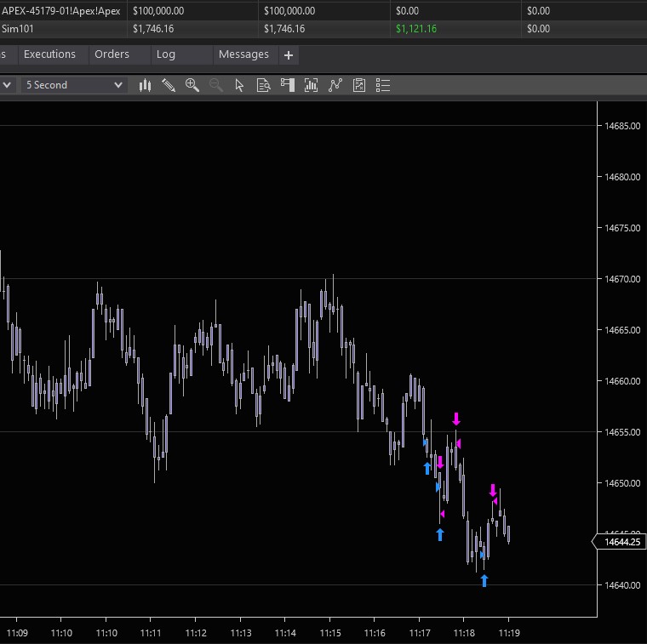The height and width of the screenshot is (644, 647).
Task: Toggle the Chart Trader icon
Action: tap(287, 85)
